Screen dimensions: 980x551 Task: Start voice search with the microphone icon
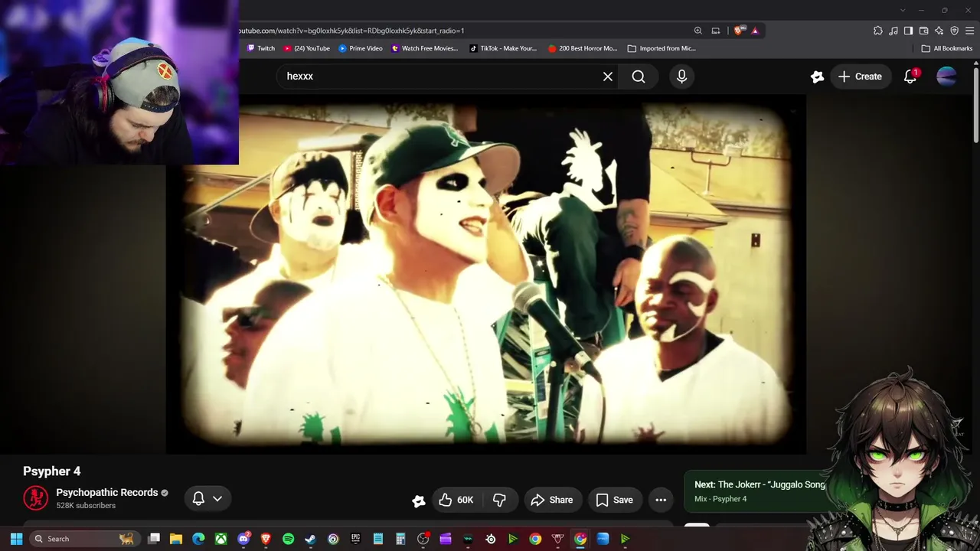click(681, 77)
